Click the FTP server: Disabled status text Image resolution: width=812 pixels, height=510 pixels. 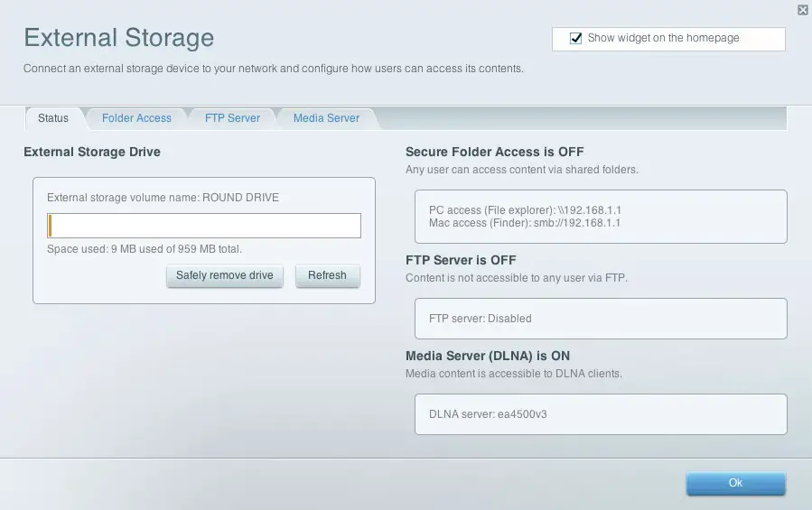click(480, 319)
